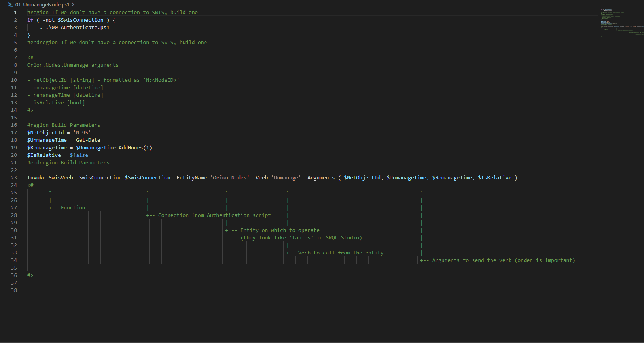Click '$UnmanageTime.AddHours(1)' expression
Image resolution: width=644 pixels, height=343 pixels.
tap(114, 147)
